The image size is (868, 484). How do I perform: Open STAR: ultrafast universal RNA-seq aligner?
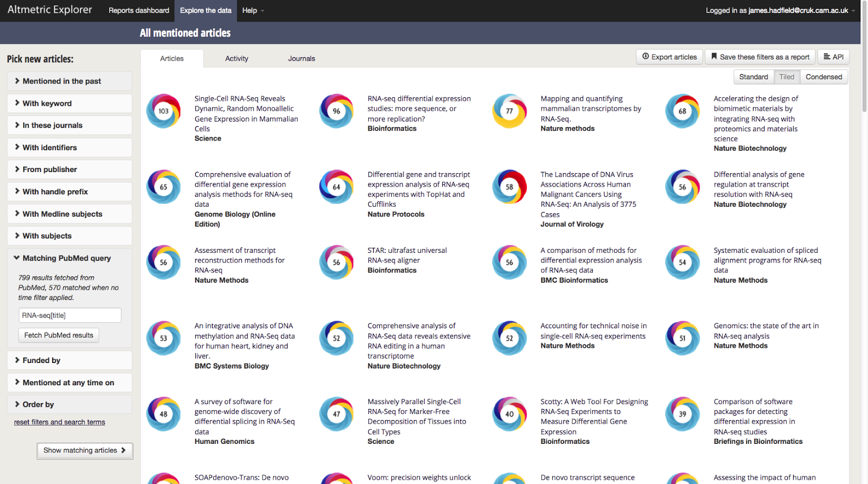(407, 255)
